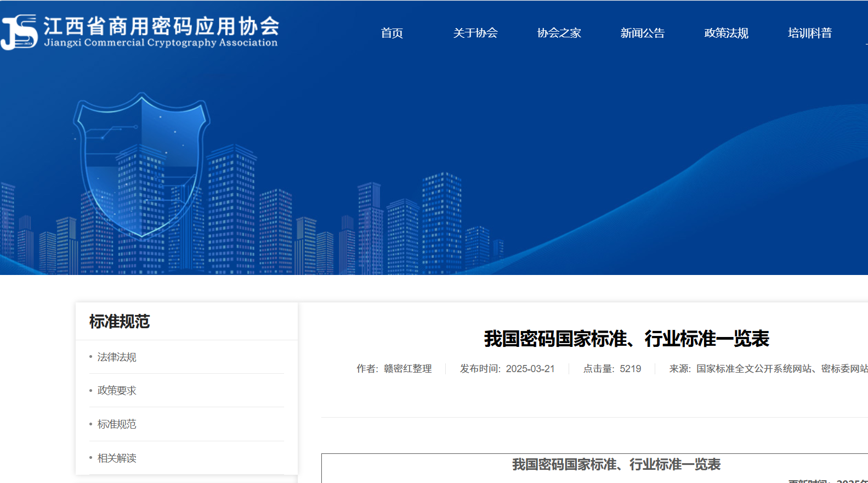Open 法律法规 in the sidebar
Screen dimensions: 868x483
tap(117, 357)
